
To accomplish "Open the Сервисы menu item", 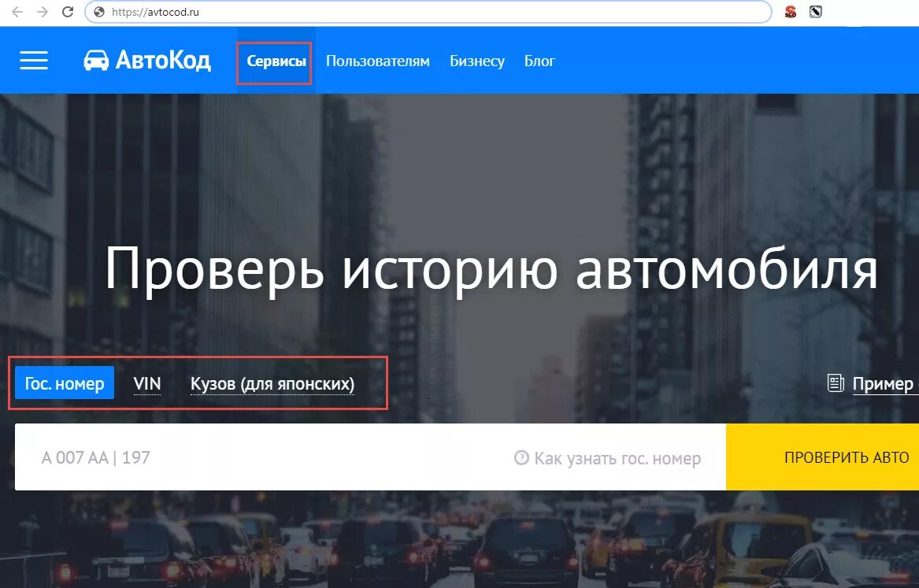I will point(276,61).
